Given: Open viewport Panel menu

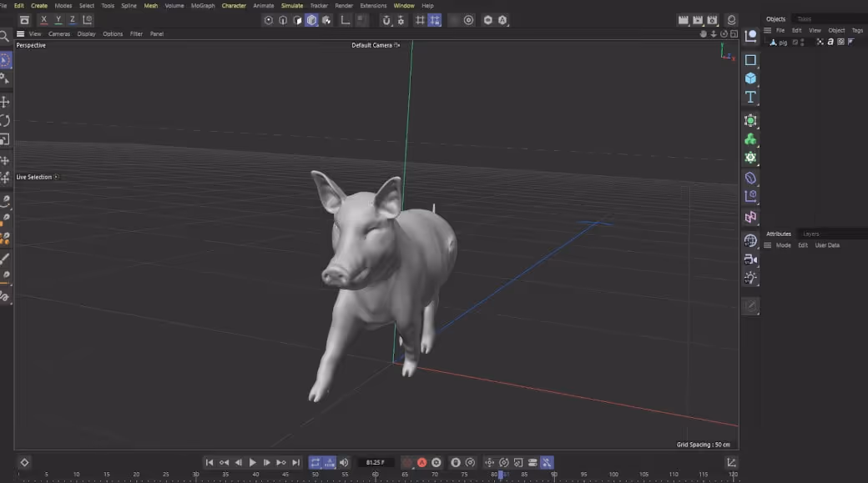Looking at the screenshot, I should coord(157,33).
